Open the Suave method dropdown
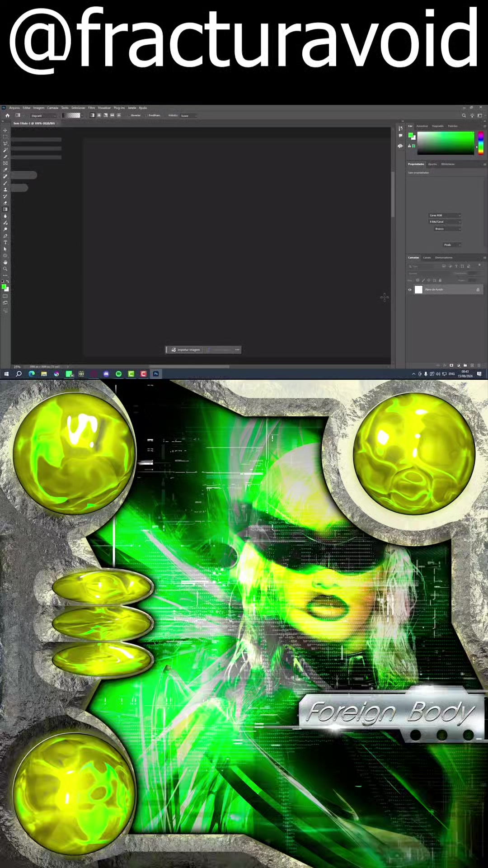488x868 pixels. click(188, 116)
